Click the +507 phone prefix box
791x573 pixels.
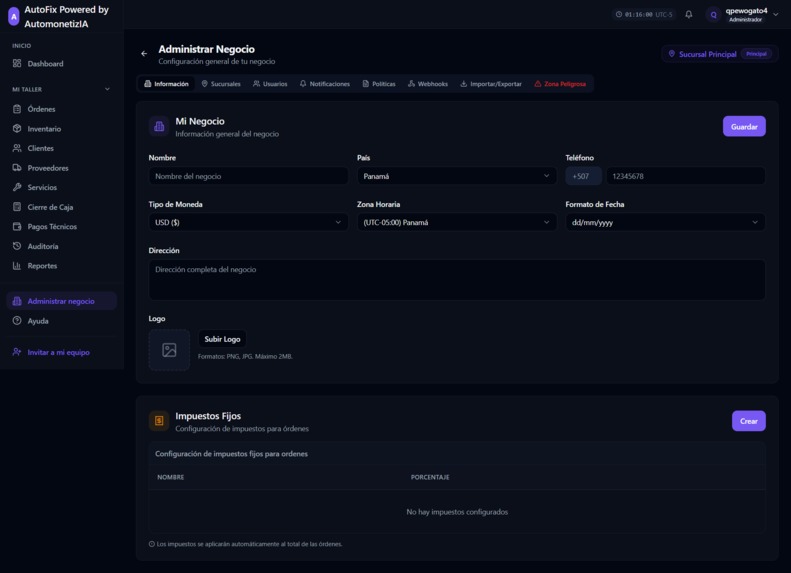584,176
